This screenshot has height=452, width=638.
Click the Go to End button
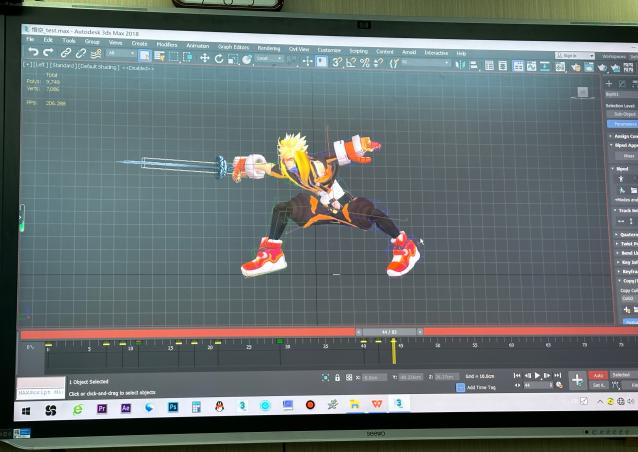557,375
